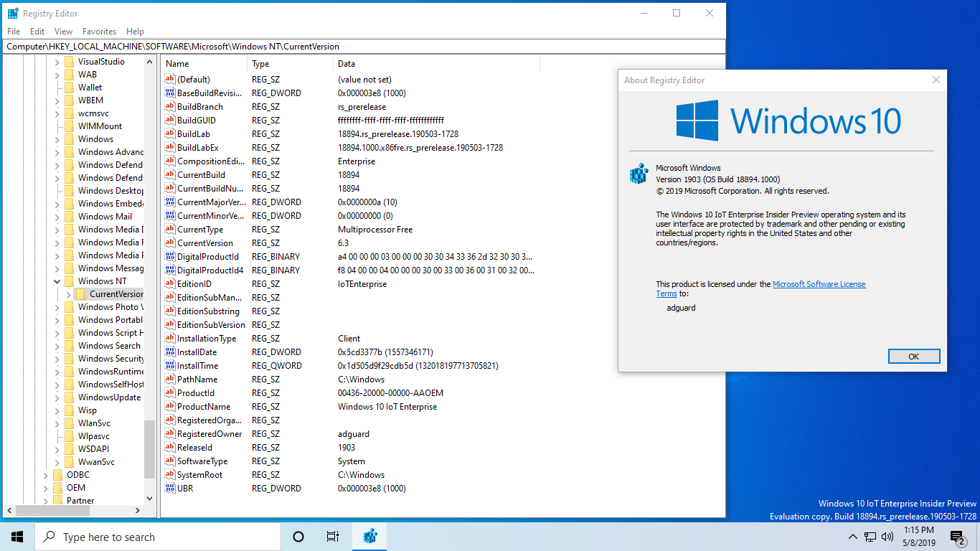
Task: Click the network tray icon
Action: coord(870,537)
